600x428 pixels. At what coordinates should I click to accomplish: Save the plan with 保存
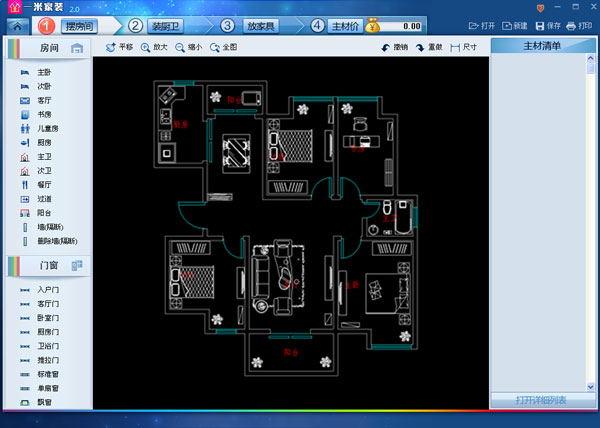[x=547, y=25]
